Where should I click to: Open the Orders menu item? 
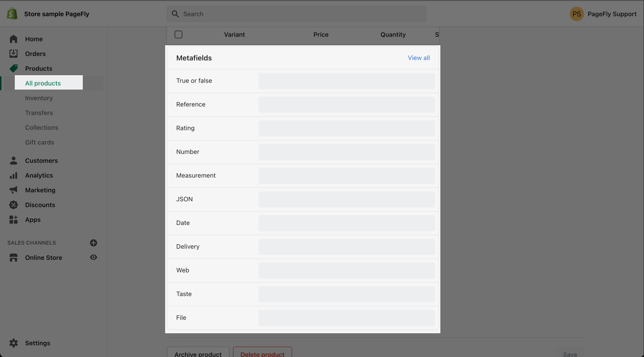click(35, 54)
